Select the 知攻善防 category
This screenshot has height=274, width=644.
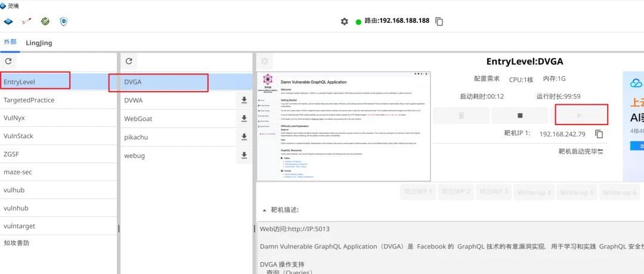(58, 243)
